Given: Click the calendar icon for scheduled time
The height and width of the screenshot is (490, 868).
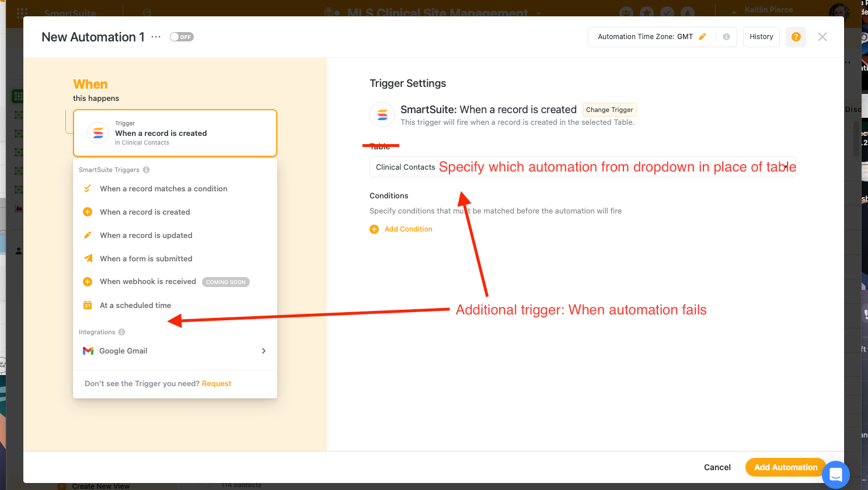Looking at the screenshot, I should 88,305.
